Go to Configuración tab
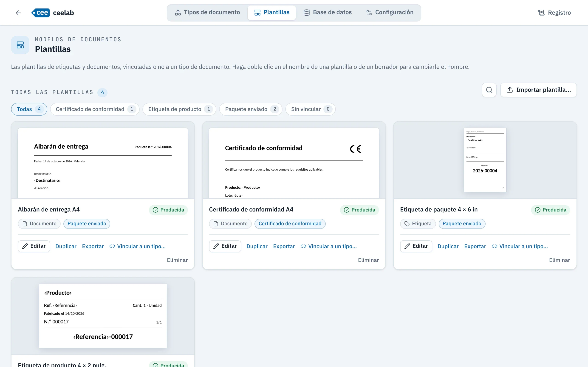This screenshot has width=588, height=367. click(390, 12)
